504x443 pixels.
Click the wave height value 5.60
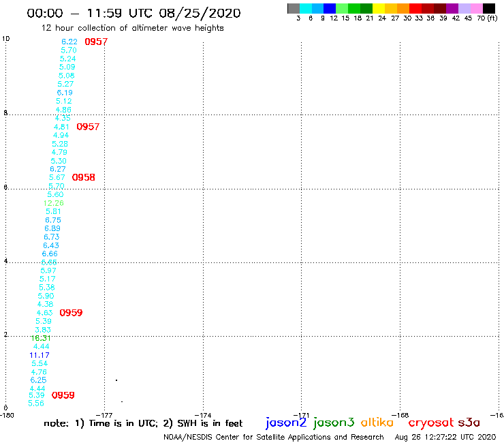pos(56,194)
